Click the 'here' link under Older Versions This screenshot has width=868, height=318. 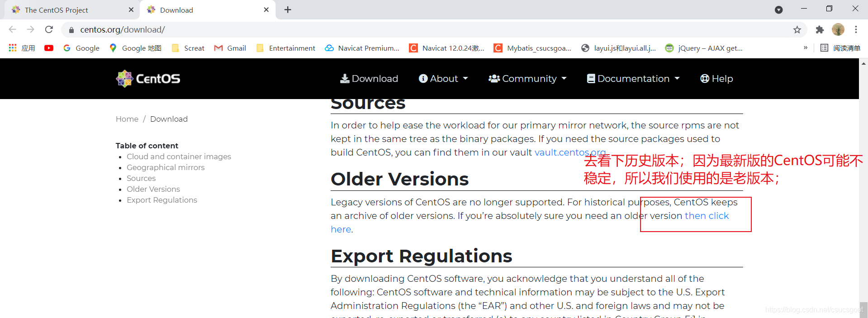[341, 229]
